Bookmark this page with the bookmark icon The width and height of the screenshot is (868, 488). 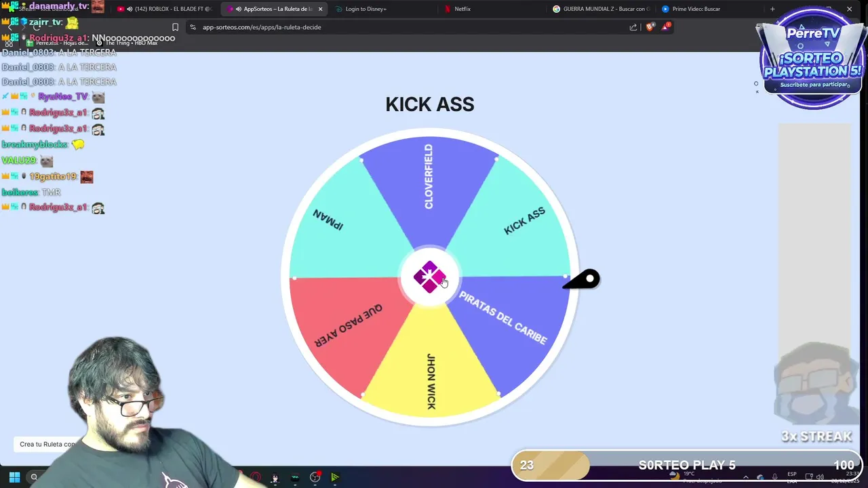click(175, 27)
